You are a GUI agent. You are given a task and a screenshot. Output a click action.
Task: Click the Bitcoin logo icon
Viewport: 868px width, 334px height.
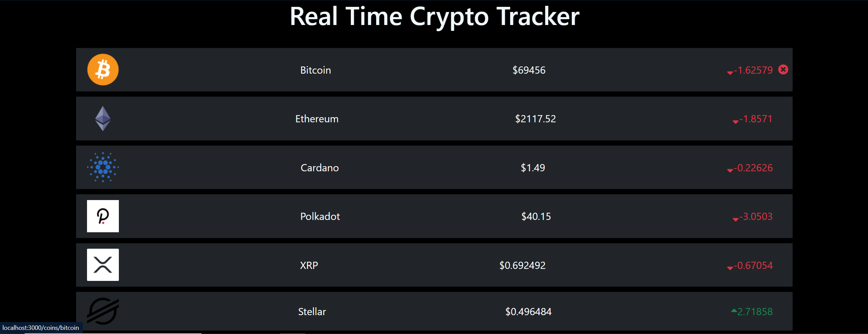coord(103,69)
